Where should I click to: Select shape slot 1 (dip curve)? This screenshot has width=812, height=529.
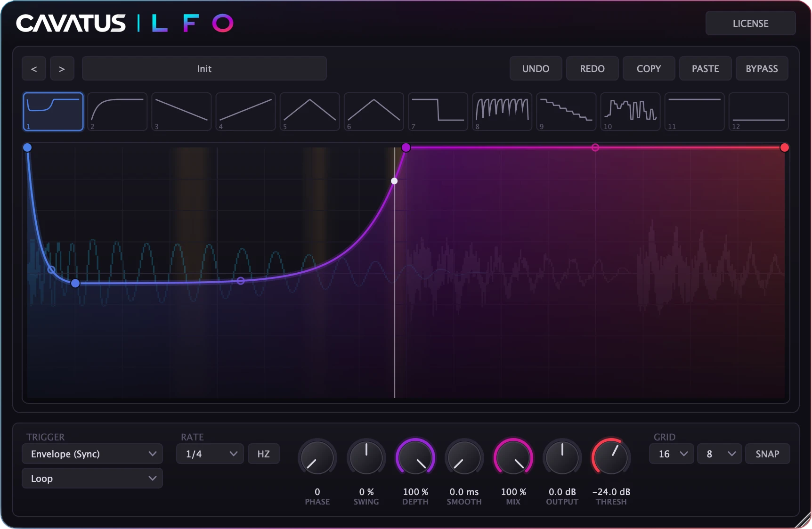[x=53, y=112]
